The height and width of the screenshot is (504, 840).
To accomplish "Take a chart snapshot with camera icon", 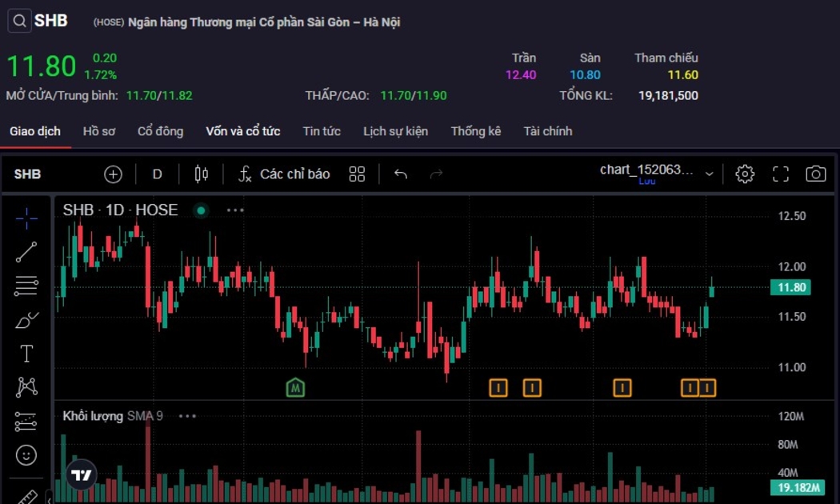I will [815, 174].
